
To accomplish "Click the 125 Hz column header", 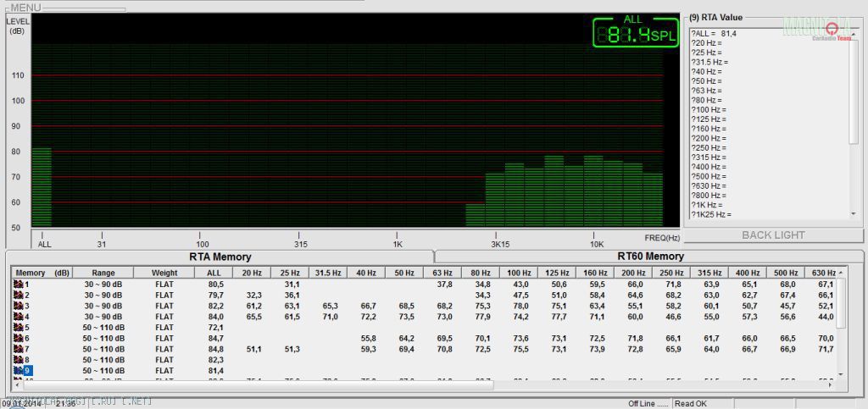I will tap(557, 273).
